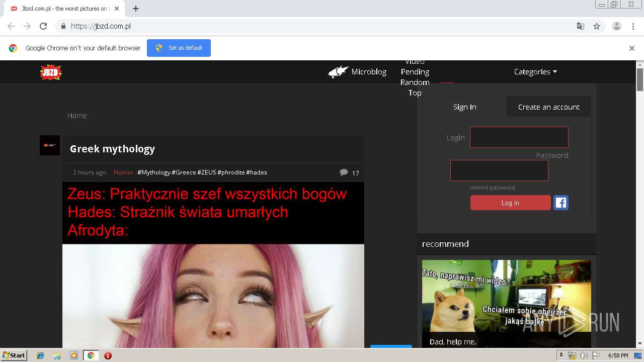The width and height of the screenshot is (644, 362).
Task: Click the scrollbar down arrow
Action: [x=640, y=344]
